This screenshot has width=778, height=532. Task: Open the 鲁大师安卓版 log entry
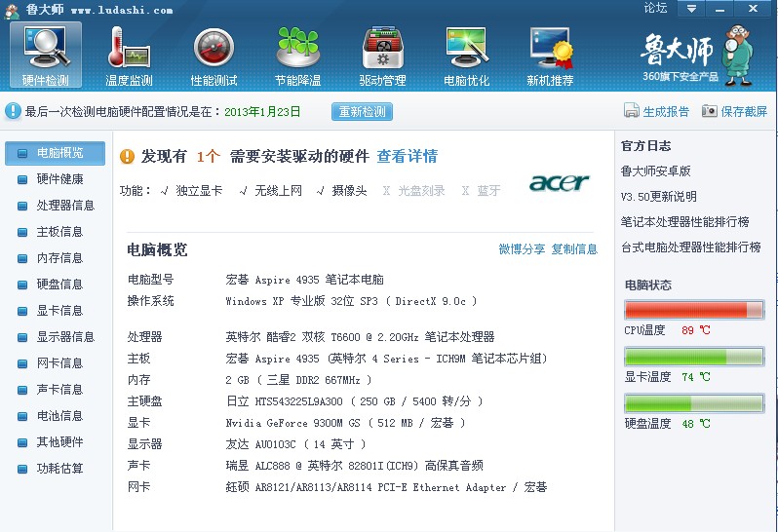[655, 171]
